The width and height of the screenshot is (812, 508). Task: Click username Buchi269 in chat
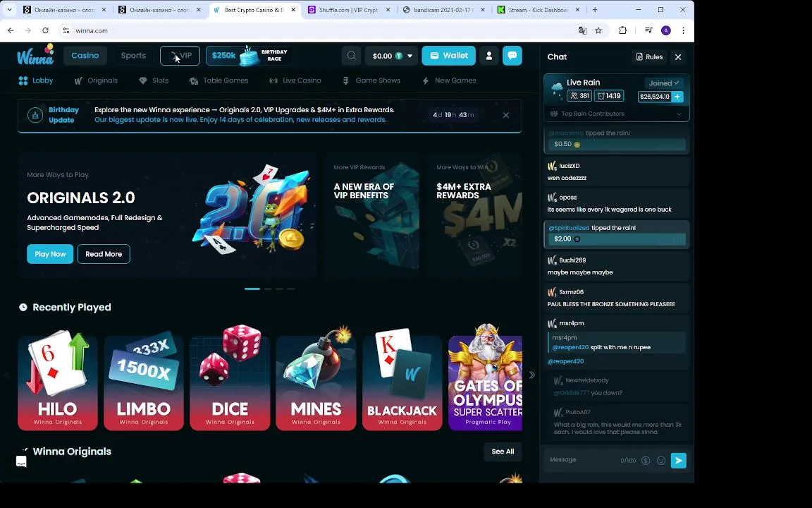(x=573, y=260)
